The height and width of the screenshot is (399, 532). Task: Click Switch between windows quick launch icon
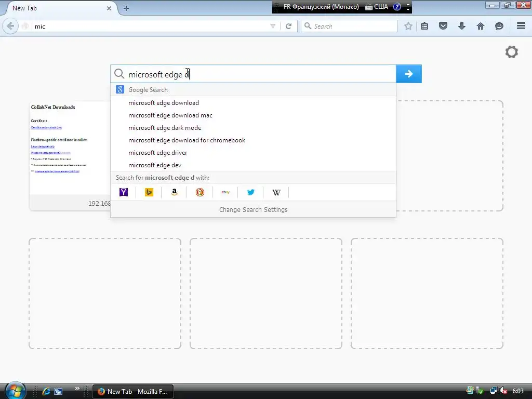(58, 391)
